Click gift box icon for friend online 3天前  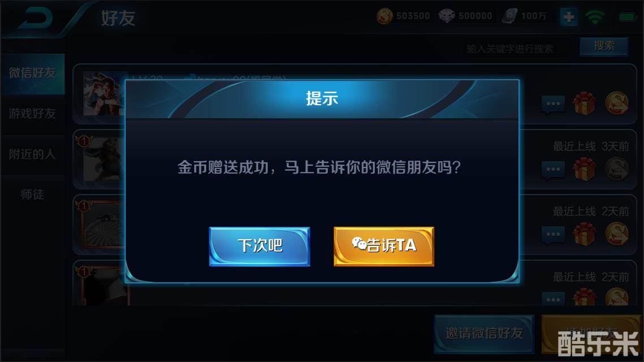point(585,169)
